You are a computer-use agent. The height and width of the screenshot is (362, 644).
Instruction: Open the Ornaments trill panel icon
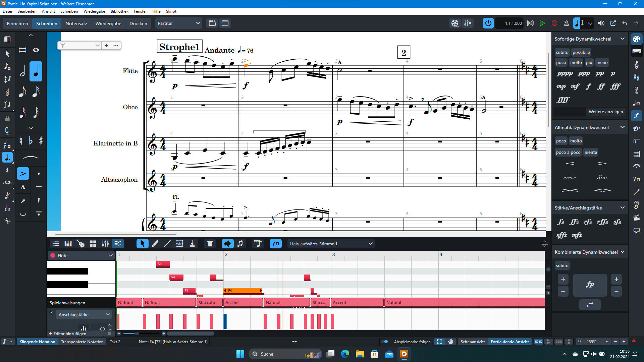click(x=636, y=128)
